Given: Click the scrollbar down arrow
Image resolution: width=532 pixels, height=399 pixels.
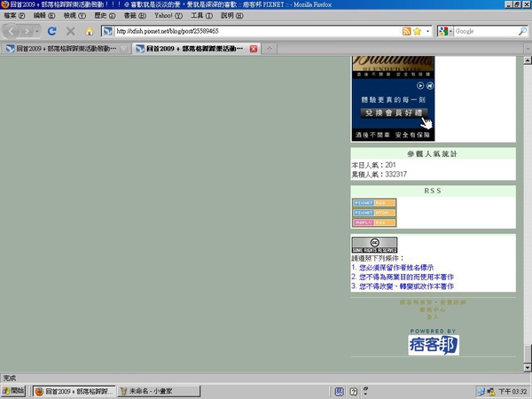Looking at the screenshot, I should point(528,367).
